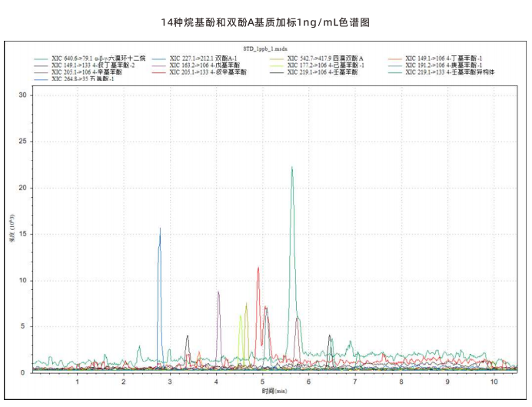Screen dimensions: 532x407
Task: Click x-axis tick value 4
Action: point(216,382)
